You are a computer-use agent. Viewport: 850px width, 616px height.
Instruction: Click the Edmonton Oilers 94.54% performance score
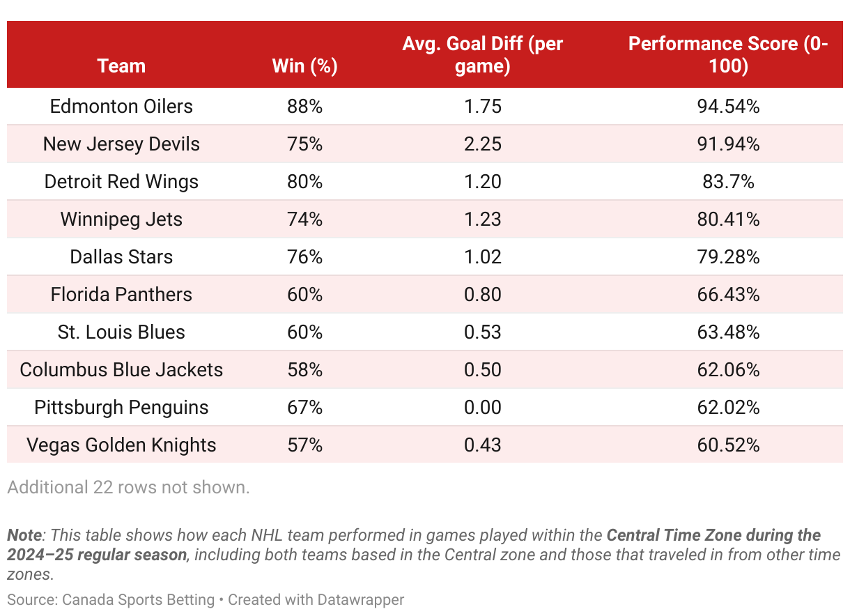click(728, 107)
